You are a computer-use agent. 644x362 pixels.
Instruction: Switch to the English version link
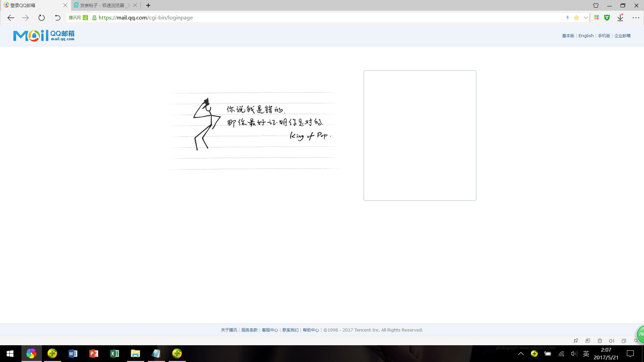[586, 36]
